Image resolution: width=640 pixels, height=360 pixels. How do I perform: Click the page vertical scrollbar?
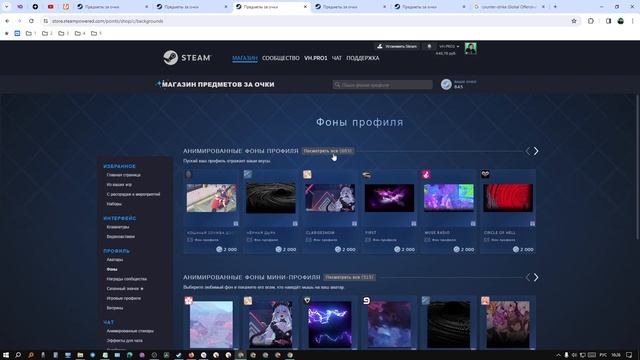[638, 167]
